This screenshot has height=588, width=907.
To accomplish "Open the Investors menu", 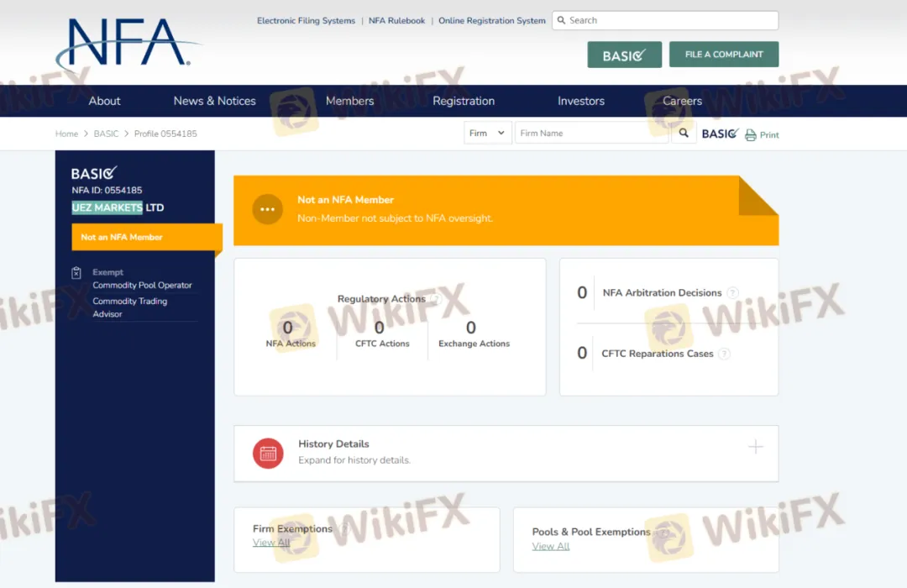I will pyautogui.click(x=581, y=101).
